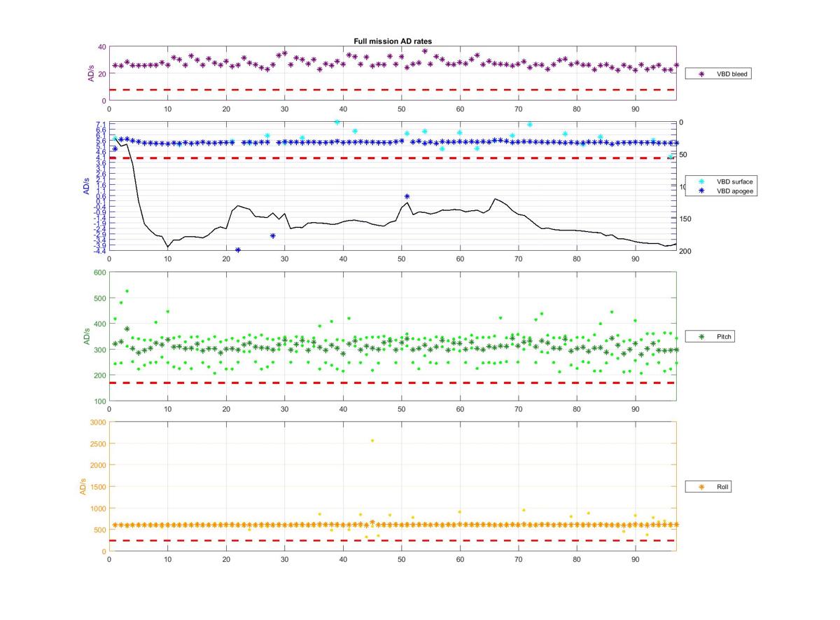Pick the VBD apogee outlier near dive 51

click(407, 196)
